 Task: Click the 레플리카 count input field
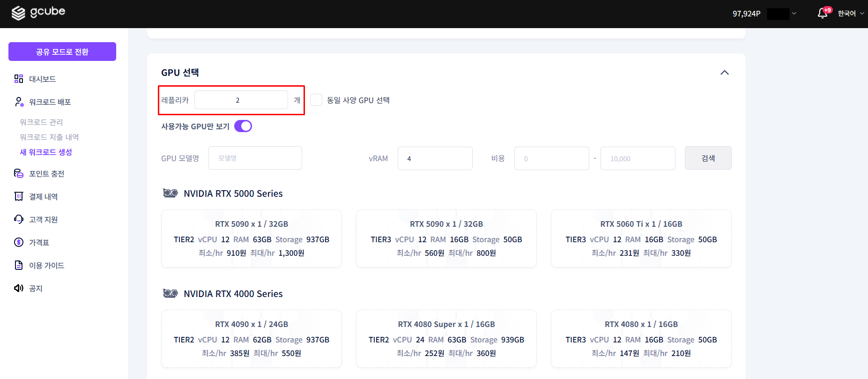pyautogui.click(x=241, y=100)
